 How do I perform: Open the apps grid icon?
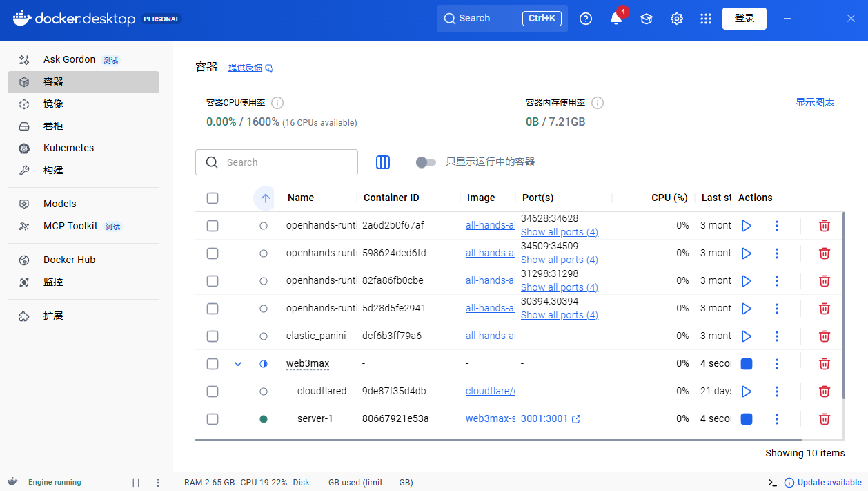point(705,19)
